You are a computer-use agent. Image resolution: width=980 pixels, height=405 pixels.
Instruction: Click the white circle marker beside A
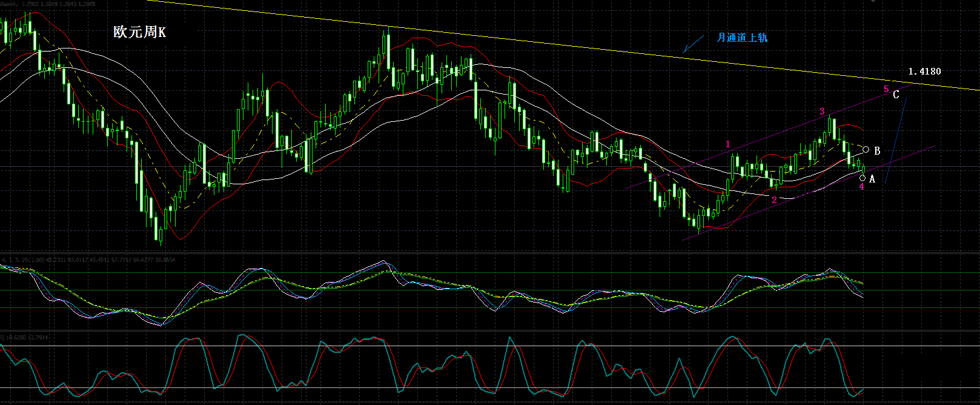coord(862,178)
